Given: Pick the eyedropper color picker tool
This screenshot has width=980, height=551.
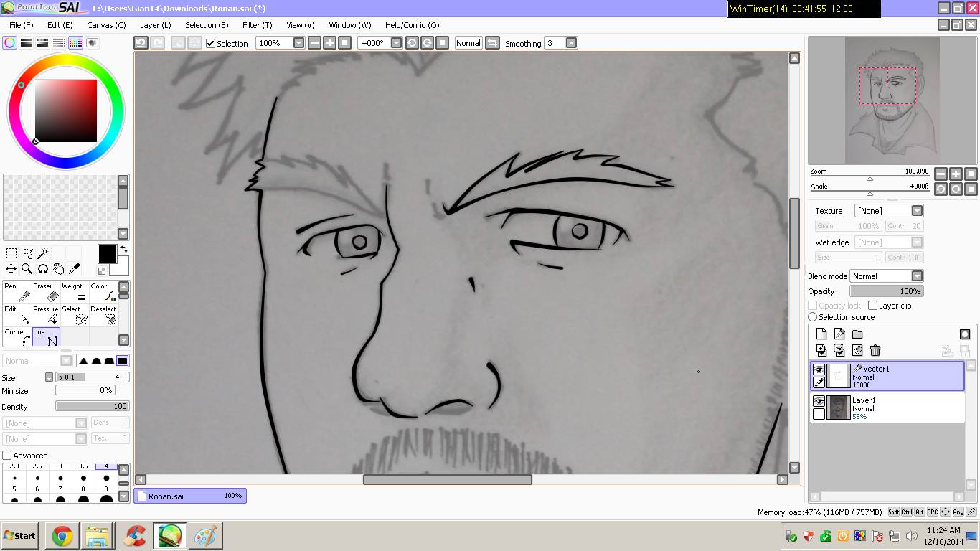Looking at the screenshot, I should (75, 269).
